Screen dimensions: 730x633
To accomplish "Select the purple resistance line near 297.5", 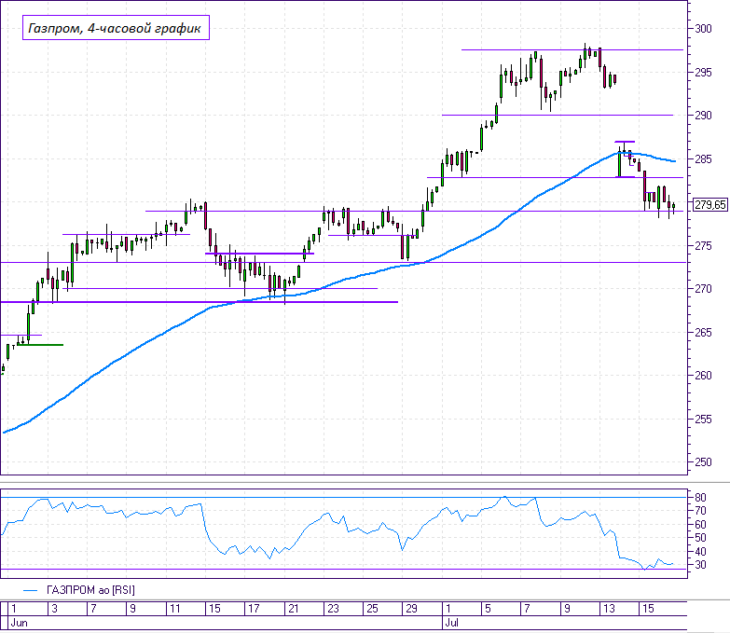I will (572, 50).
